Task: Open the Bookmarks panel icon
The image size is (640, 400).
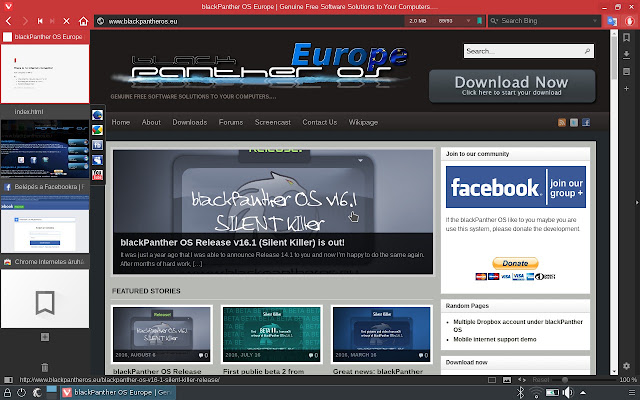Action: [x=627, y=38]
